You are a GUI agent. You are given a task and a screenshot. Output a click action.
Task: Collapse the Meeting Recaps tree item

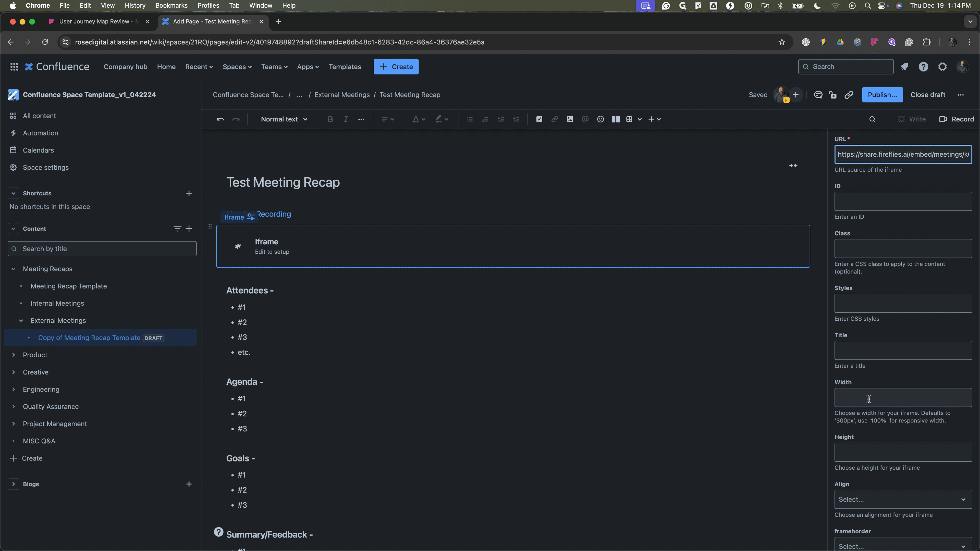click(x=13, y=269)
